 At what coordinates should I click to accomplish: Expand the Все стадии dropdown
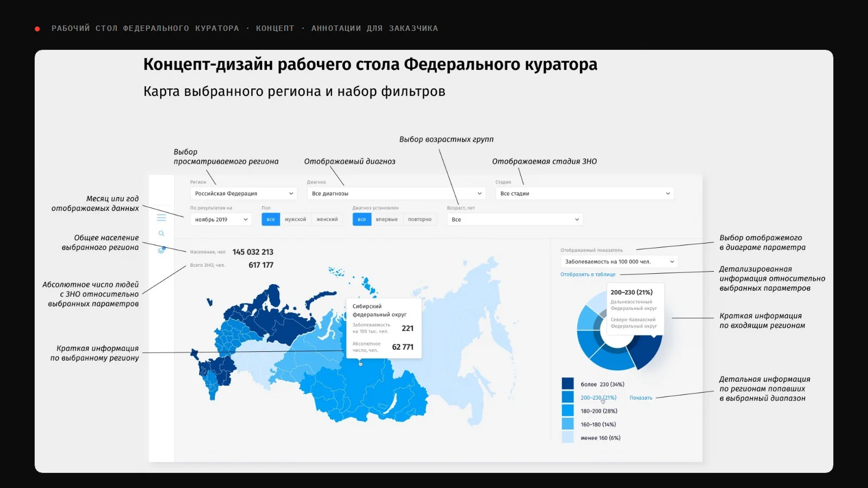pos(585,194)
